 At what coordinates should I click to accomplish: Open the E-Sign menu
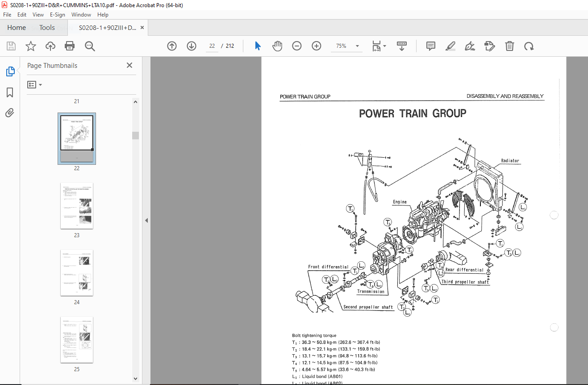[x=58, y=15]
